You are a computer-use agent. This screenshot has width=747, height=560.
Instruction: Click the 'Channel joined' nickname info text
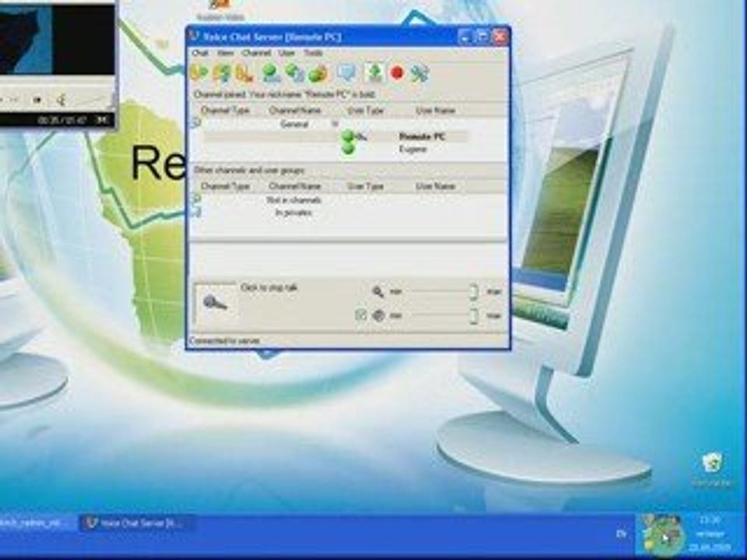click(285, 94)
